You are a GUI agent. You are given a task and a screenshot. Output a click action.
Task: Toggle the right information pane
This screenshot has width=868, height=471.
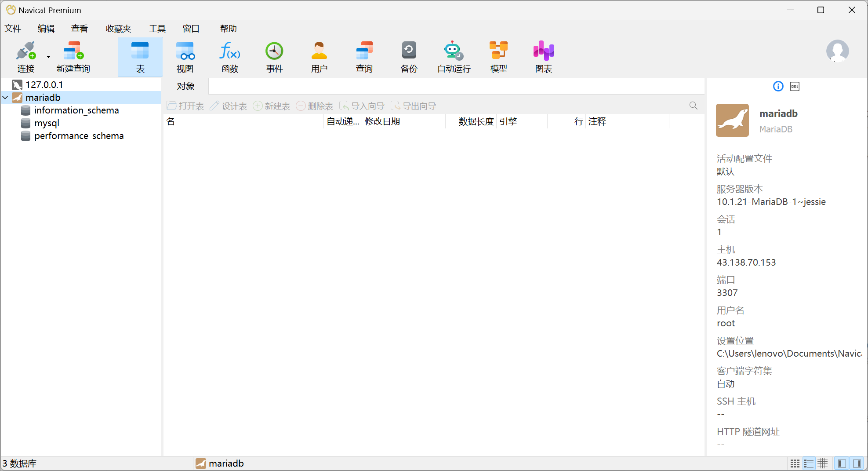pos(857,464)
